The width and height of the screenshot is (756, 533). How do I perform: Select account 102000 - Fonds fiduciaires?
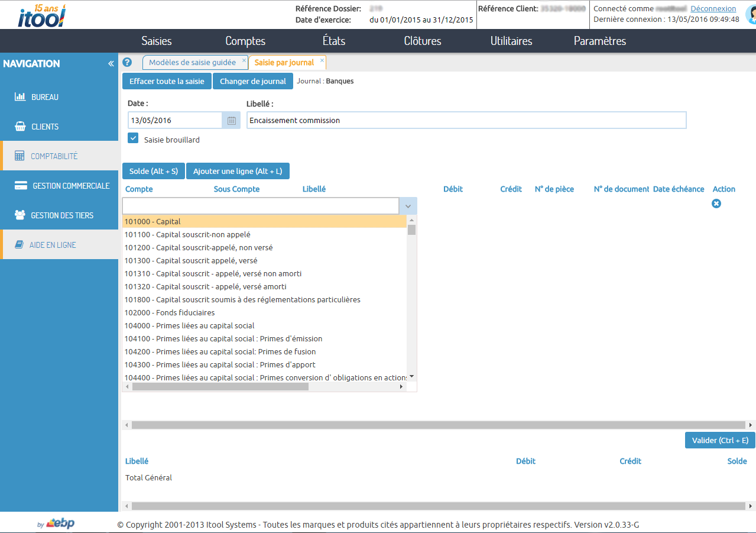click(170, 312)
